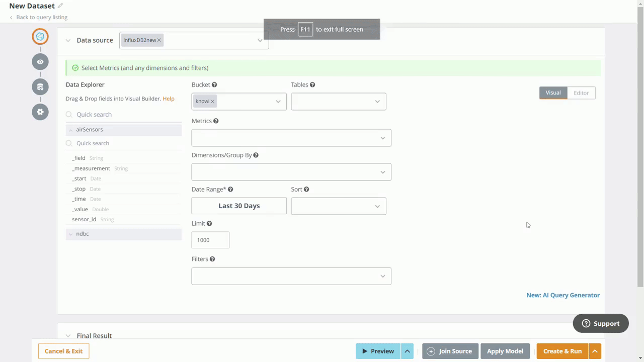The width and height of the screenshot is (644, 362).
Task: Switch to the Editor tab
Action: coord(581,93)
